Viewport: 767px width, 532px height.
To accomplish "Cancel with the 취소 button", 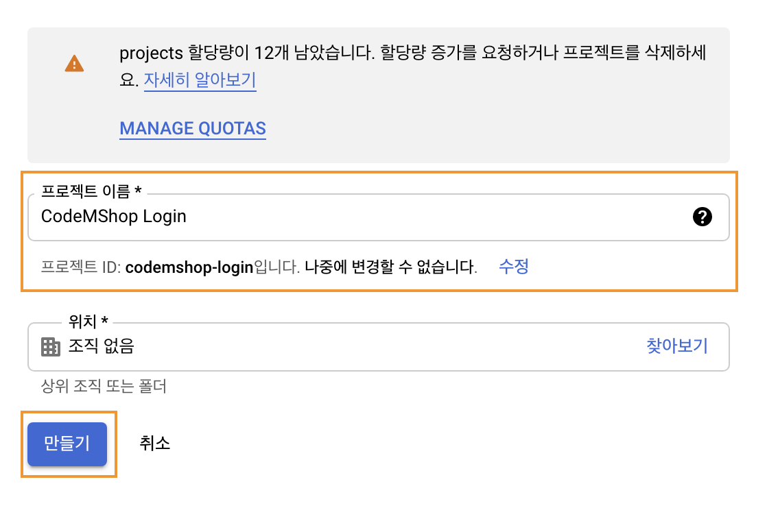I will pos(154,444).
